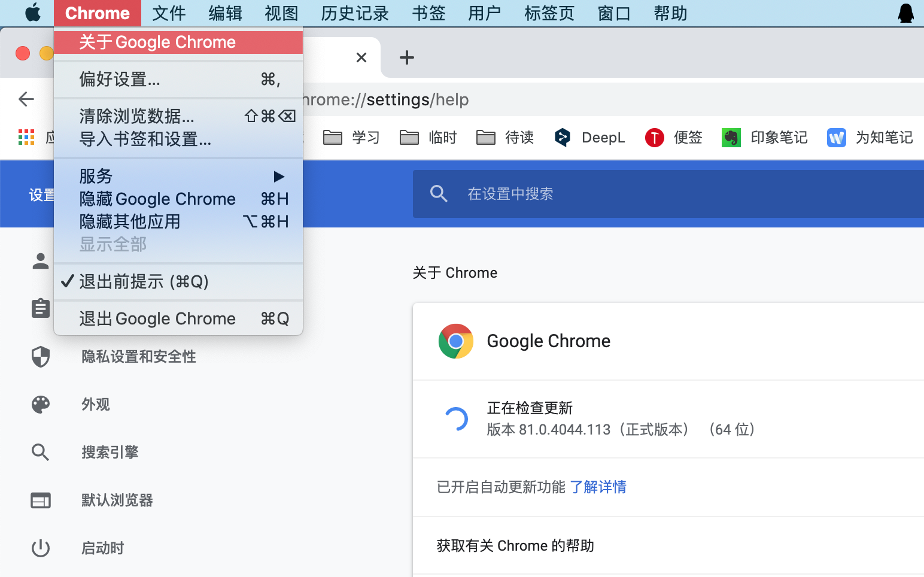This screenshot has width=924, height=577.
Task: Open the 印象笔记 bookmark
Action: click(765, 138)
